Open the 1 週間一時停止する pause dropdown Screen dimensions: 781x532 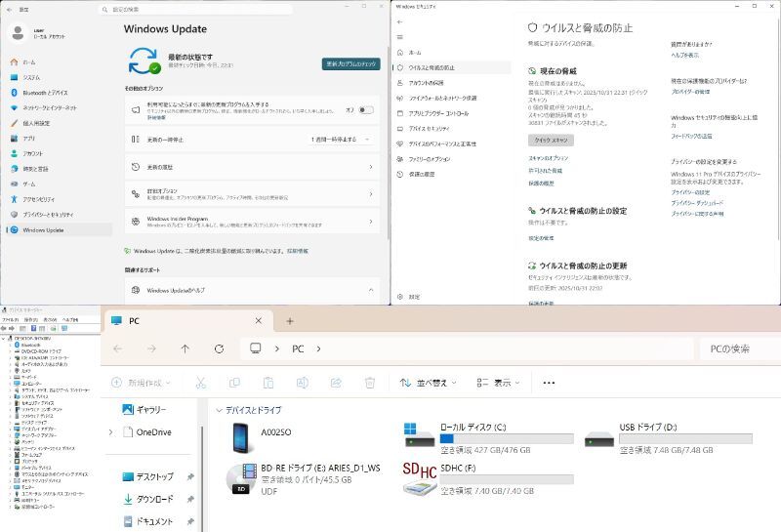point(341,140)
